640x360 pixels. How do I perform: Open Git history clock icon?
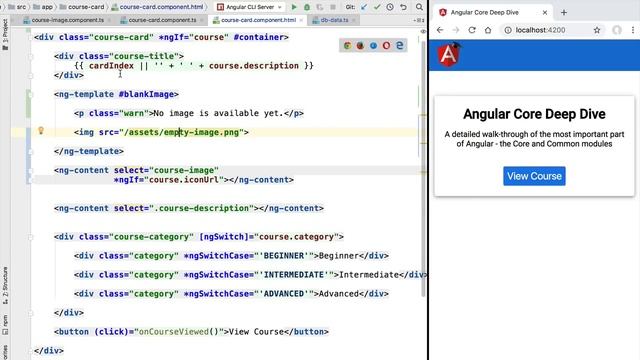(390, 7)
